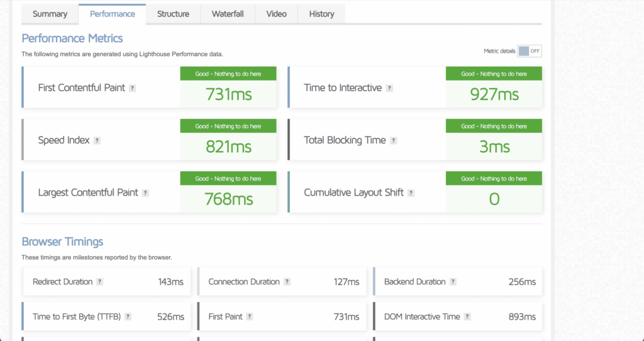The image size is (644, 341).
Task: Click help icon beside Backend Duration
Action: (453, 282)
